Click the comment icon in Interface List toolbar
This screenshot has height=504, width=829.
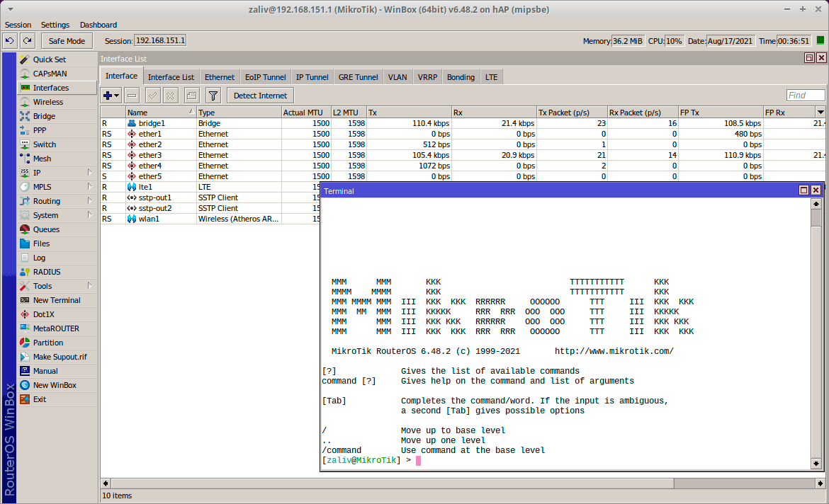[191, 96]
